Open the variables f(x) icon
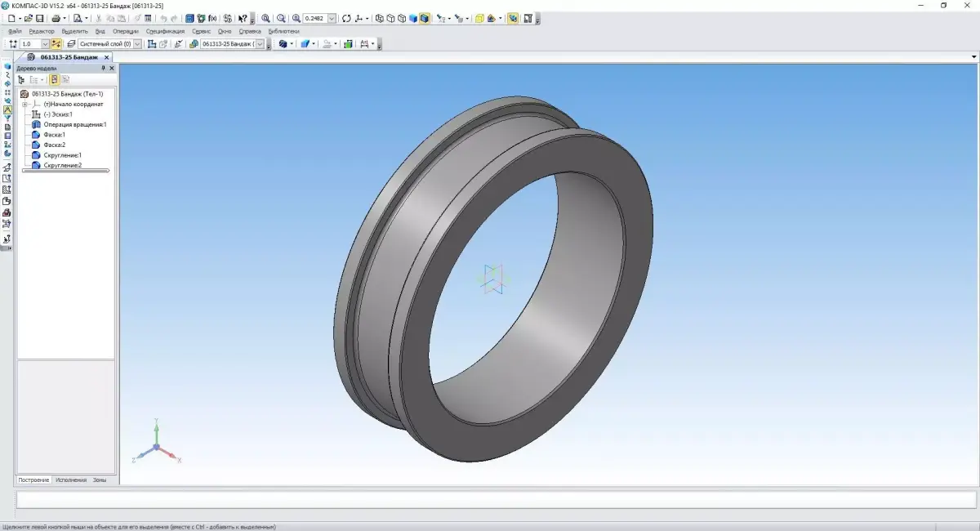The height and width of the screenshot is (531, 980). 213,18
